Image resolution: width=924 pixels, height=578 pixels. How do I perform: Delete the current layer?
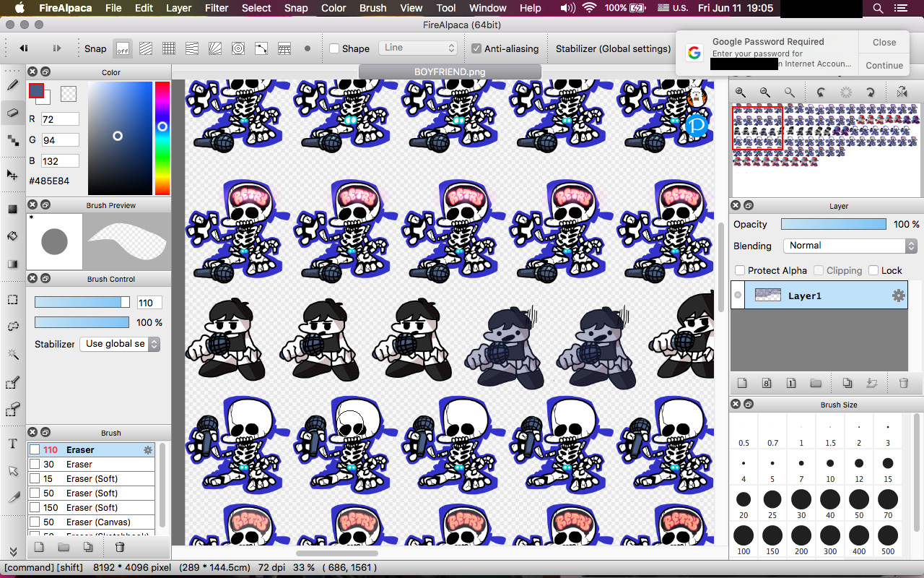(x=904, y=383)
